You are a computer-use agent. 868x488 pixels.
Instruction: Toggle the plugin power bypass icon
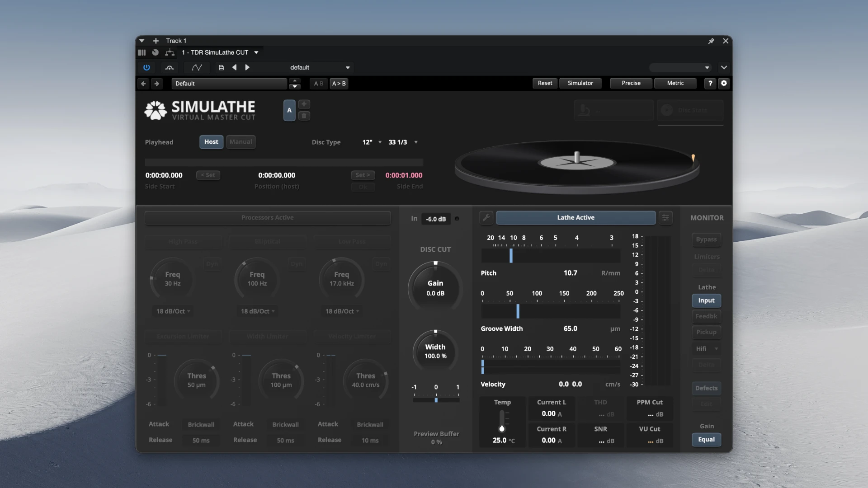pos(146,67)
